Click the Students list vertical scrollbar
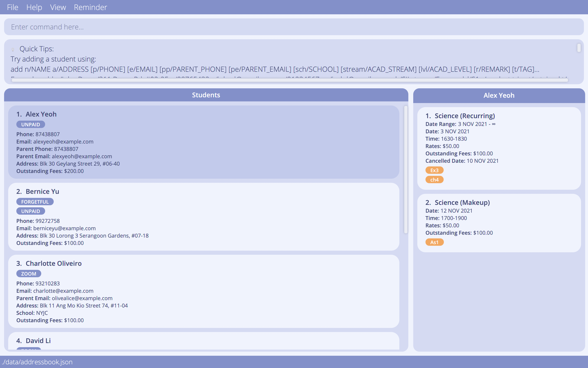This screenshot has height=368, width=588. [406, 169]
